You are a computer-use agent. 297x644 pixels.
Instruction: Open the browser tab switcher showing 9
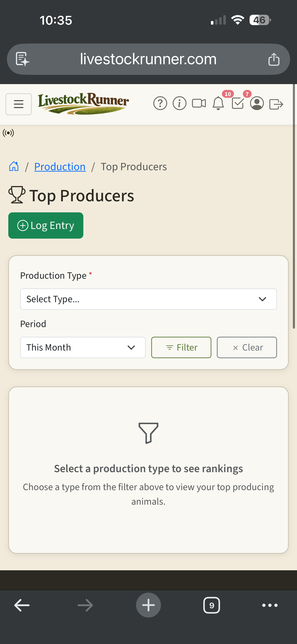212,605
